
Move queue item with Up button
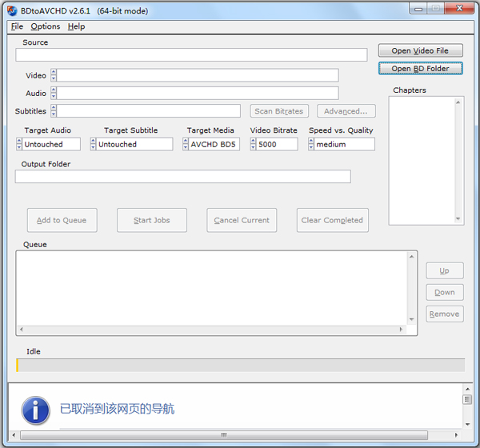click(x=445, y=270)
